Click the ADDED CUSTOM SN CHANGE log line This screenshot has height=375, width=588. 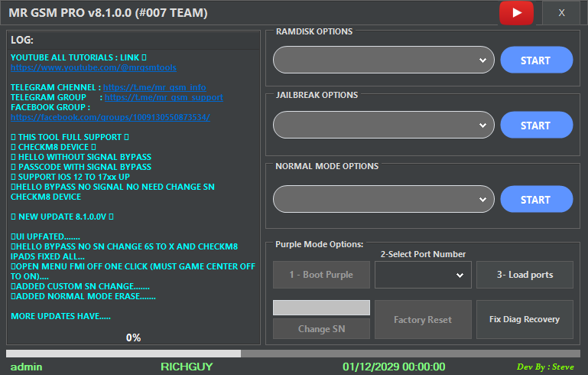[80, 286]
